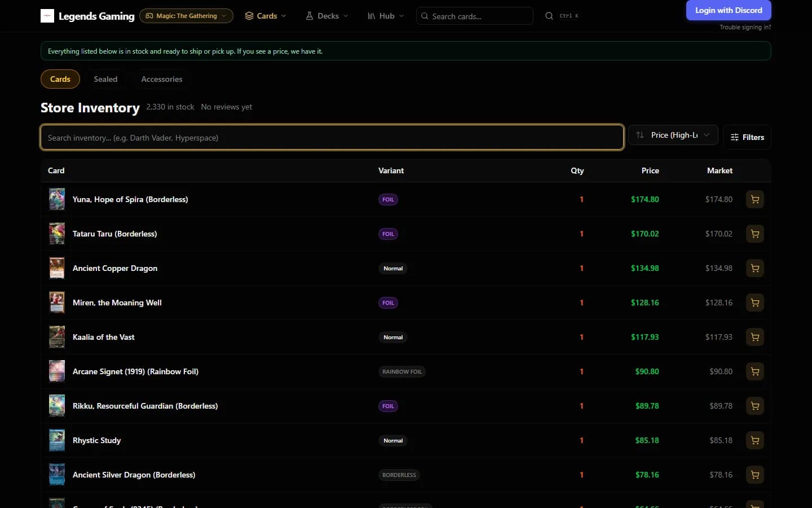Expand the Cards navigation menu
The width and height of the screenshot is (812, 508).
click(x=266, y=16)
